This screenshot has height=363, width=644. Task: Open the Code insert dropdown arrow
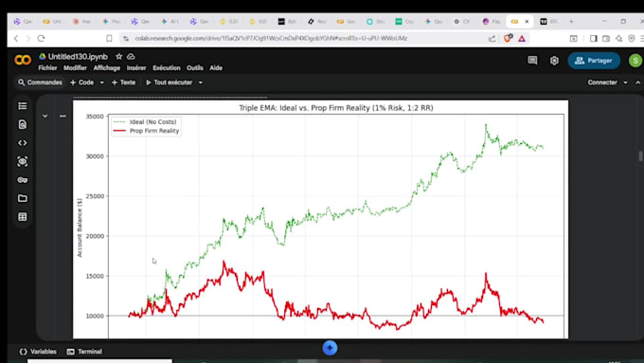[x=102, y=82]
